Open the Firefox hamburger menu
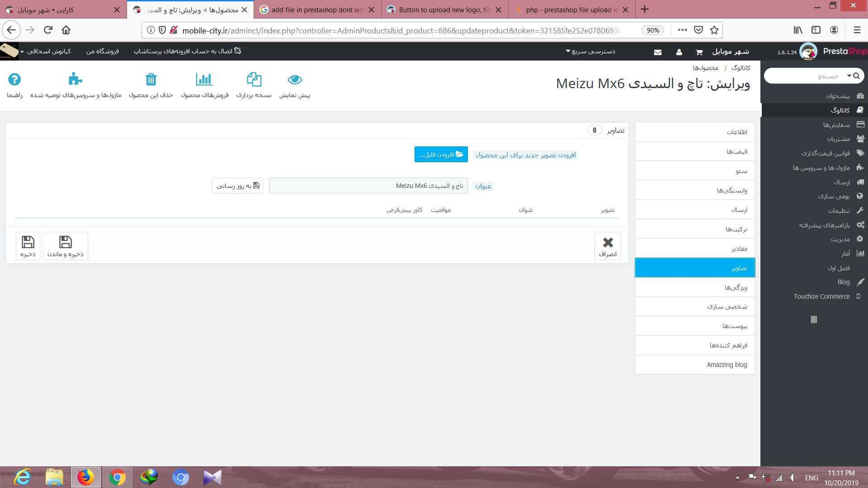The height and width of the screenshot is (488, 868). pos(857,30)
